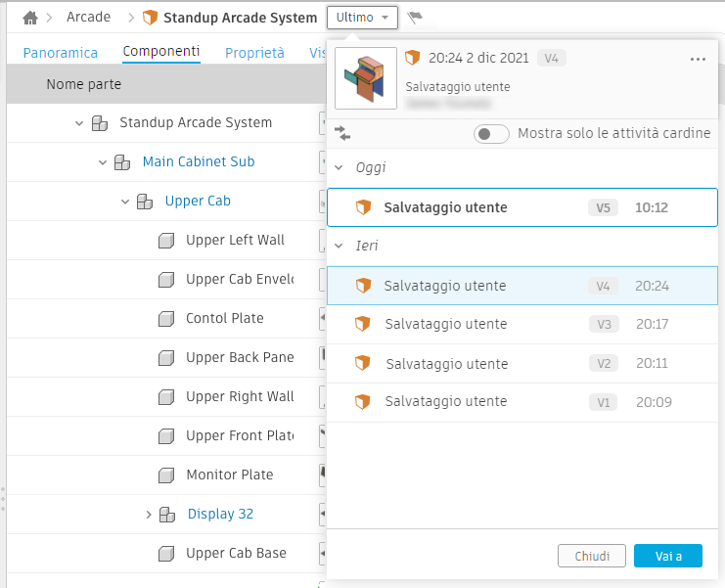Collapse the Upper Cab tree node
The image size is (725, 588).
(x=125, y=201)
